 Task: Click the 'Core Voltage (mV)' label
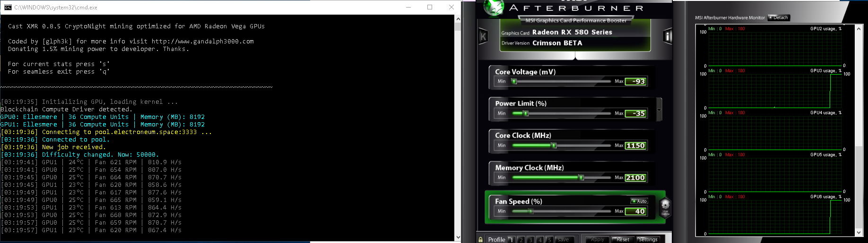(525, 72)
